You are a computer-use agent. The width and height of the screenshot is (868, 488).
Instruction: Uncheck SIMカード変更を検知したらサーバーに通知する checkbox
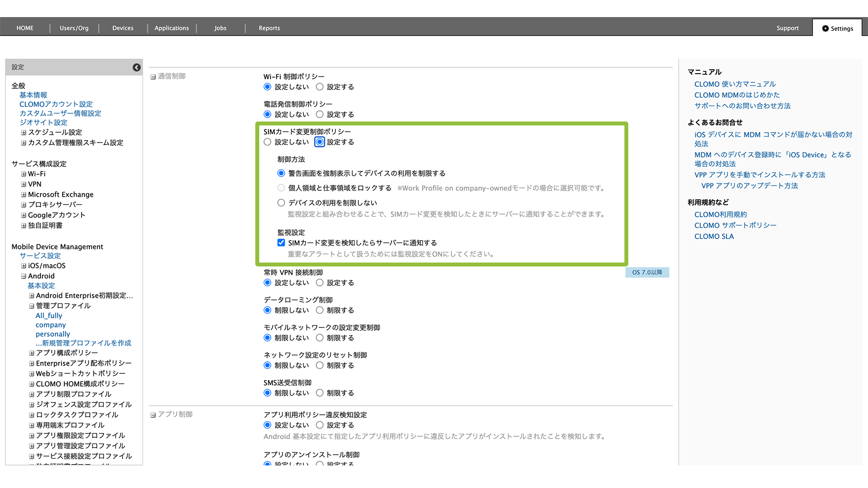281,243
